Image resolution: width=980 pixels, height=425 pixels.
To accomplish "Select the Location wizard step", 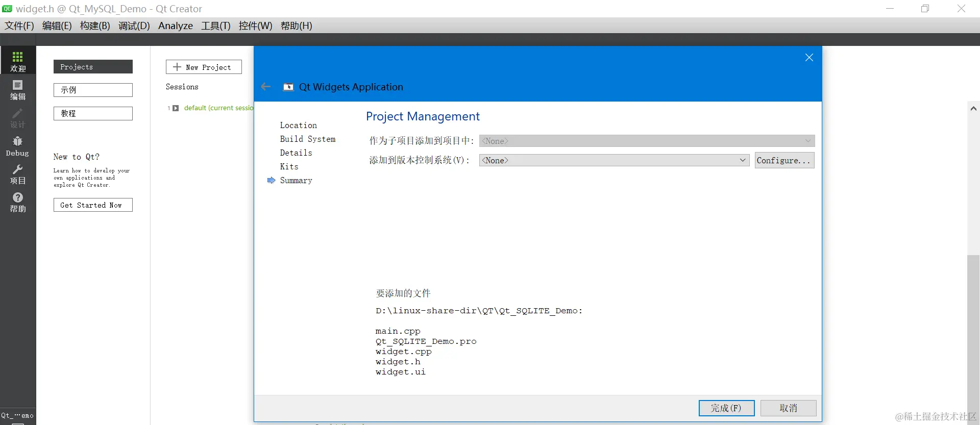I will (298, 126).
